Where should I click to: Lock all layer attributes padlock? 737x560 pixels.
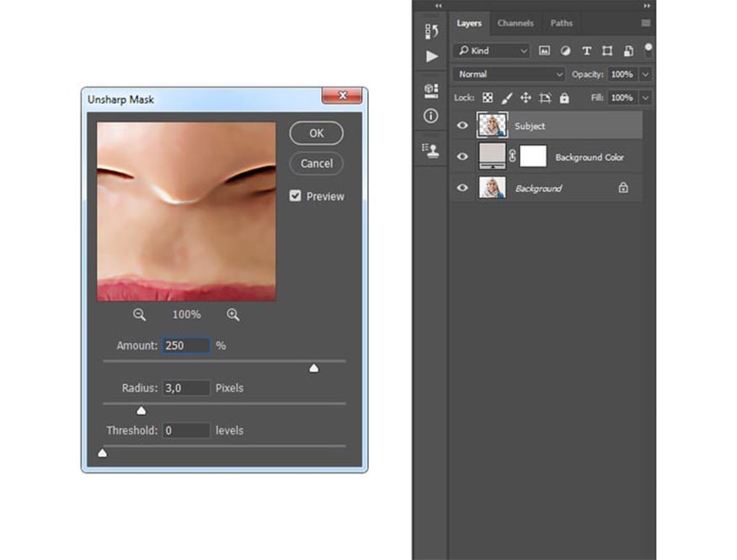pos(564,98)
